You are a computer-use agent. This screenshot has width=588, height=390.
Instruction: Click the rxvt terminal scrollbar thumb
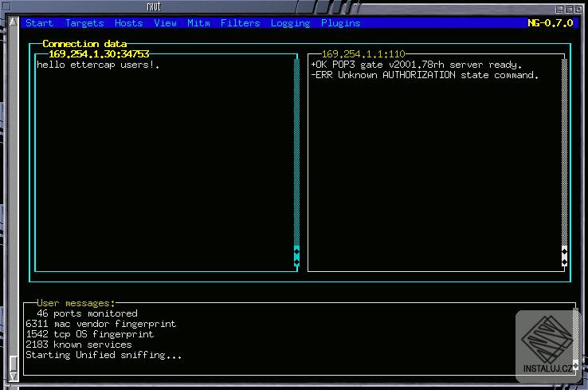click(14, 364)
